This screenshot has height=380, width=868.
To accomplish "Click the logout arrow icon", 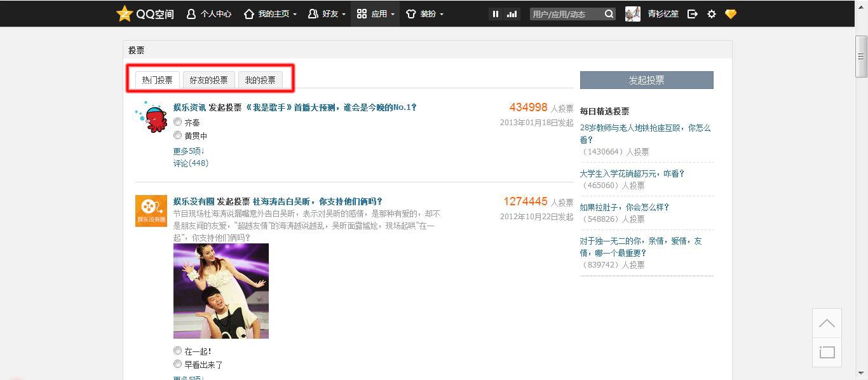I will [693, 14].
